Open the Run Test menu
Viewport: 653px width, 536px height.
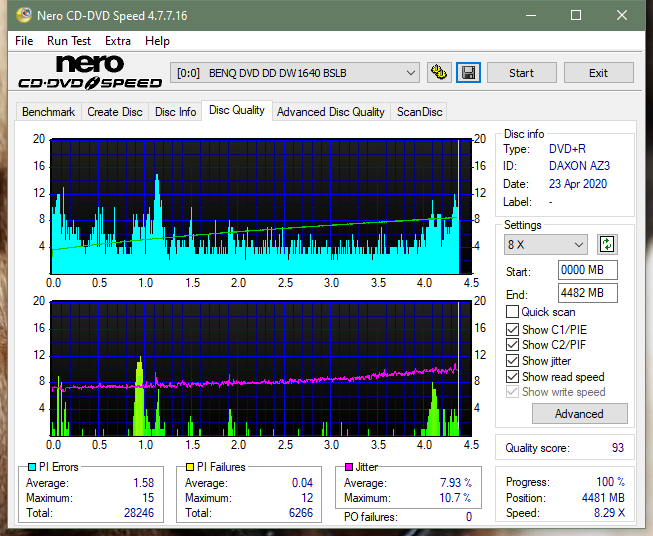click(69, 41)
